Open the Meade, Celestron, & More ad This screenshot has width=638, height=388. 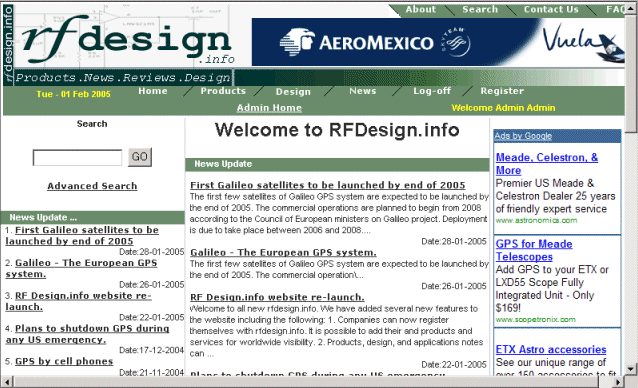point(546,163)
